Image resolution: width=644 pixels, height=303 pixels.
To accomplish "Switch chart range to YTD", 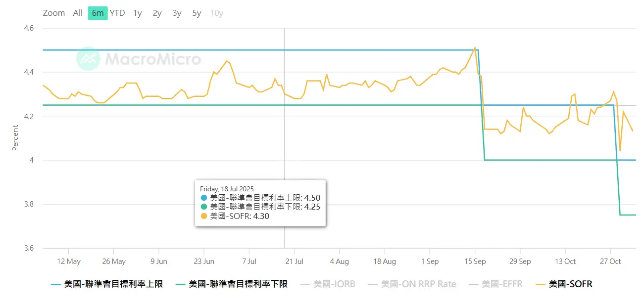I will [x=117, y=13].
